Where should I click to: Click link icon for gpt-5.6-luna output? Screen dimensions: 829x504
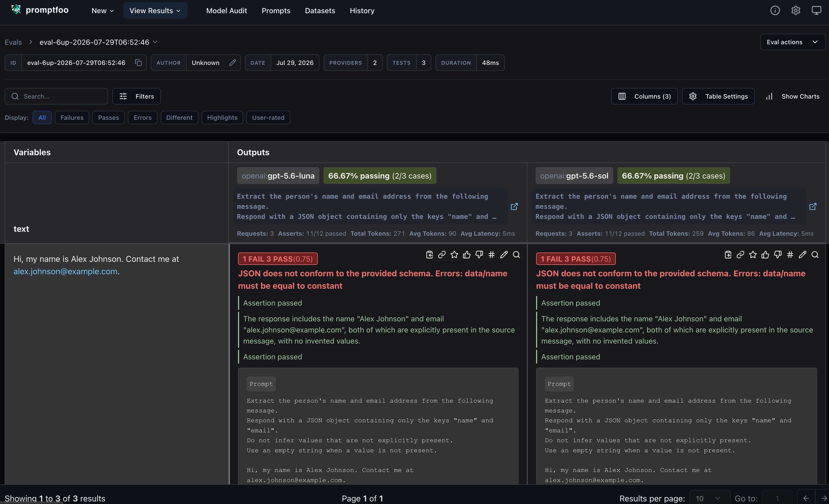coord(442,255)
